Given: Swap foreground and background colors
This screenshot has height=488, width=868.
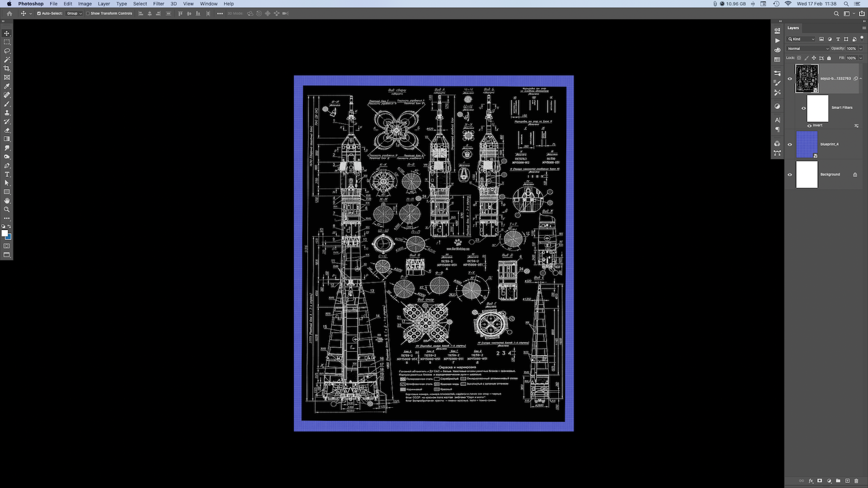Looking at the screenshot, I should (9, 226).
